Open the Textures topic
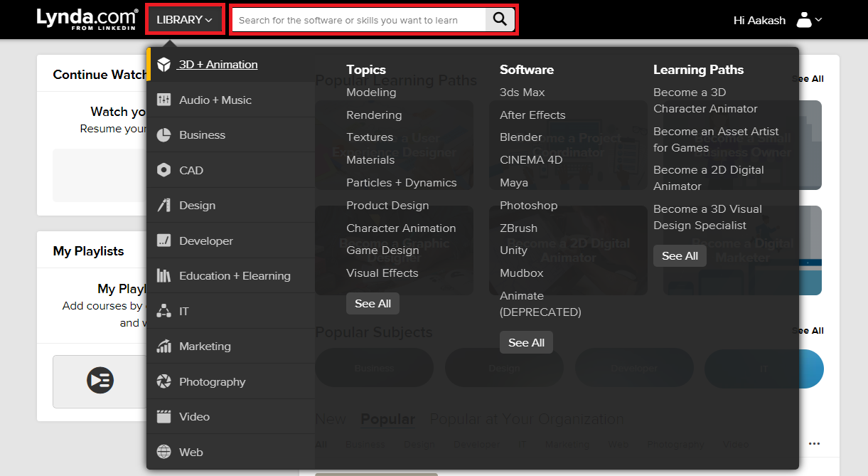The image size is (868, 476). tap(370, 137)
